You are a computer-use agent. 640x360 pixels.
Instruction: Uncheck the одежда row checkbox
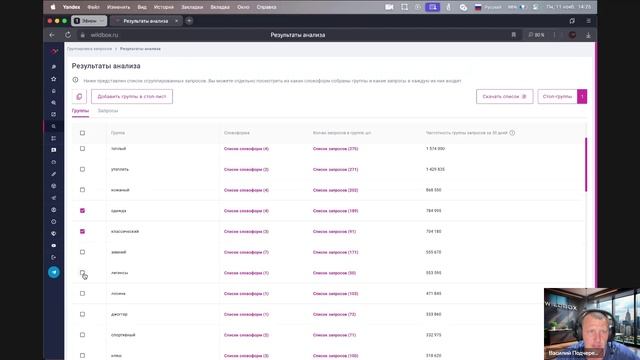(x=82, y=211)
